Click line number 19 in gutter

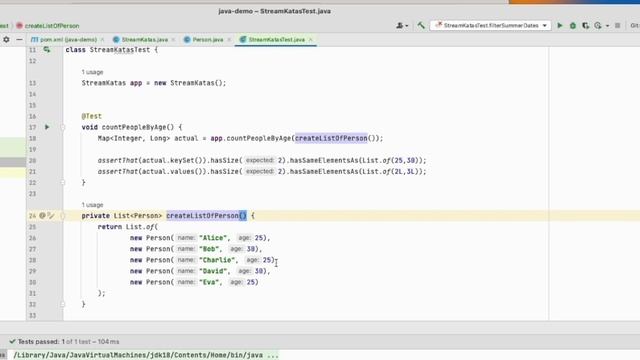(x=32, y=149)
